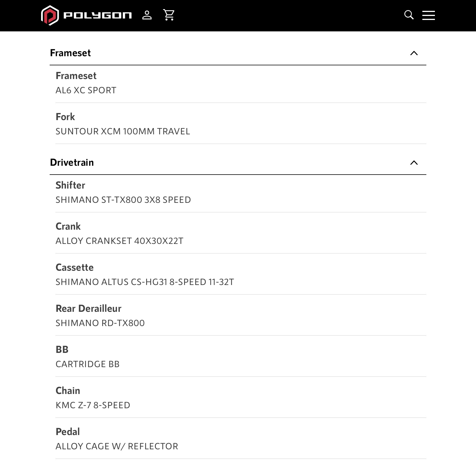Click the Shimano Altus CS-HG31 cassette text
This screenshot has height=463, width=476.
tap(145, 282)
